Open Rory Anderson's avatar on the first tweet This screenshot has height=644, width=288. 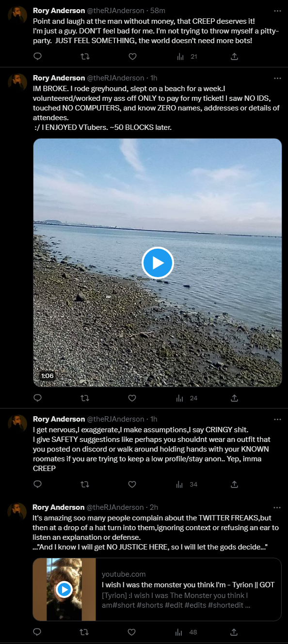[x=17, y=16]
